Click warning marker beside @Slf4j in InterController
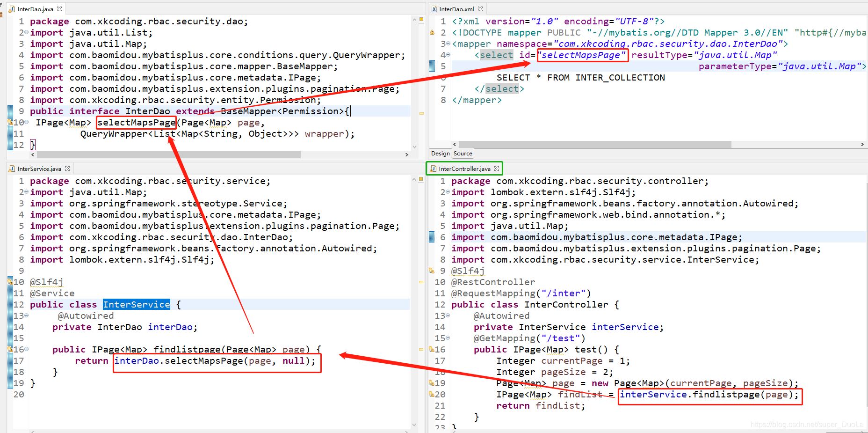 [x=431, y=271]
